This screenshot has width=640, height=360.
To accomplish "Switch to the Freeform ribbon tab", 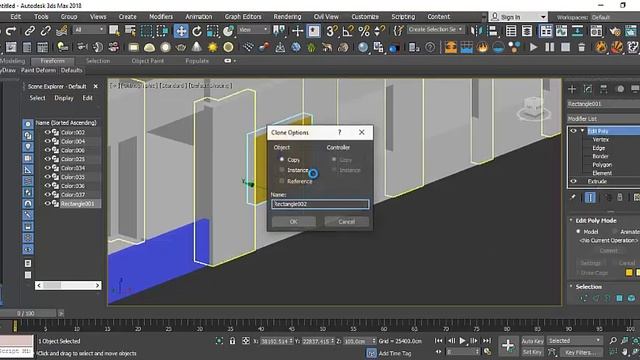I will [x=53, y=61].
